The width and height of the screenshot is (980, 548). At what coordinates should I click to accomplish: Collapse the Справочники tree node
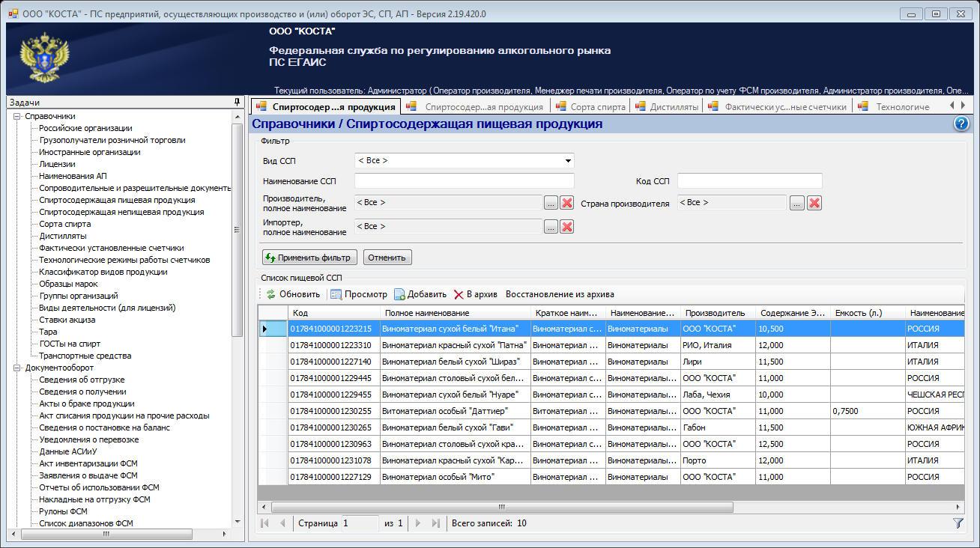[x=16, y=116]
